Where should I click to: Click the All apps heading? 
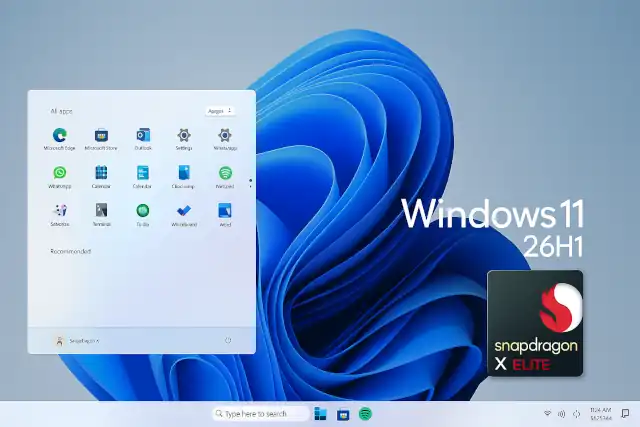pos(61,111)
